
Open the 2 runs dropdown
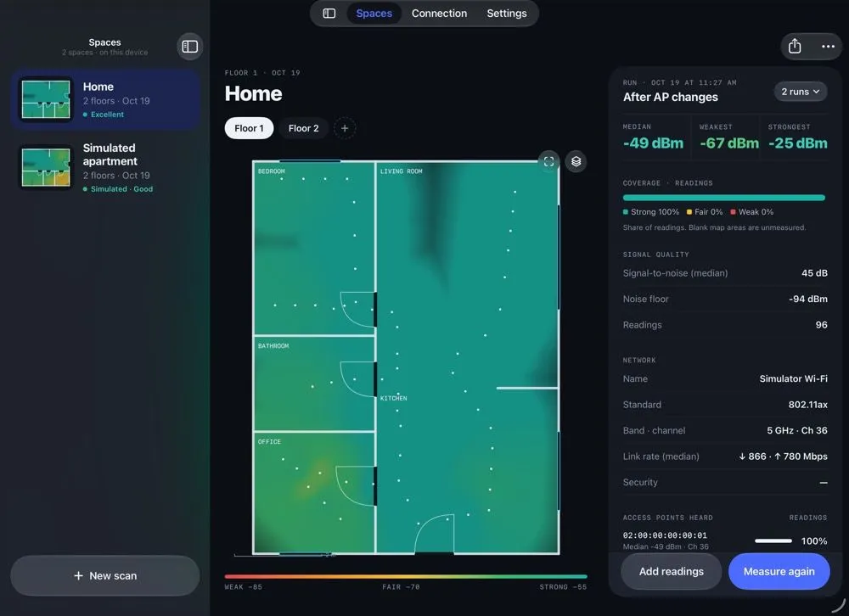pyautogui.click(x=801, y=92)
